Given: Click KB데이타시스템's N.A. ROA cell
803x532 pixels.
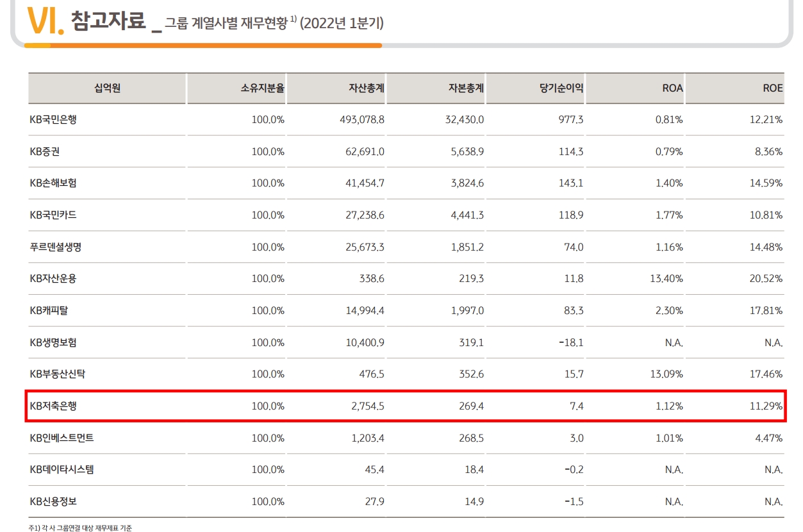Looking at the screenshot, I should point(674,470).
